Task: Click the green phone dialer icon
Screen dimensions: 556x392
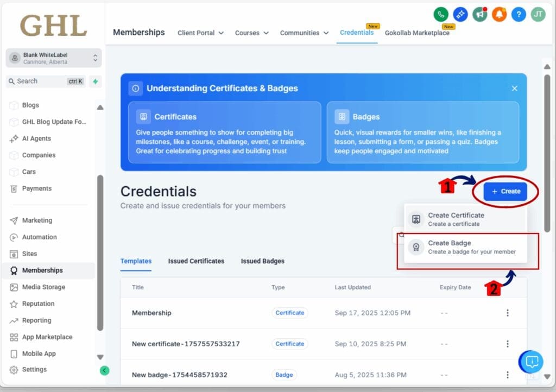Action: click(441, 14)
